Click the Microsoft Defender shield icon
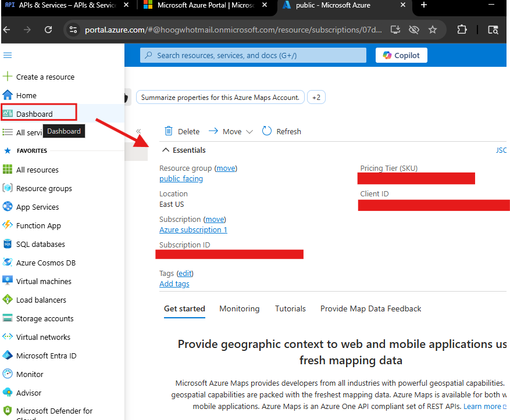 tap(7, 411)
